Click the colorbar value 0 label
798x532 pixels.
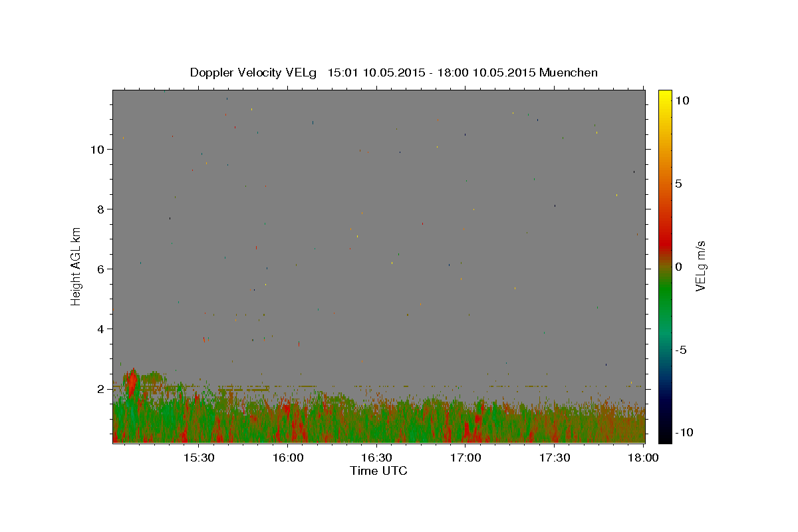[678, 267]
